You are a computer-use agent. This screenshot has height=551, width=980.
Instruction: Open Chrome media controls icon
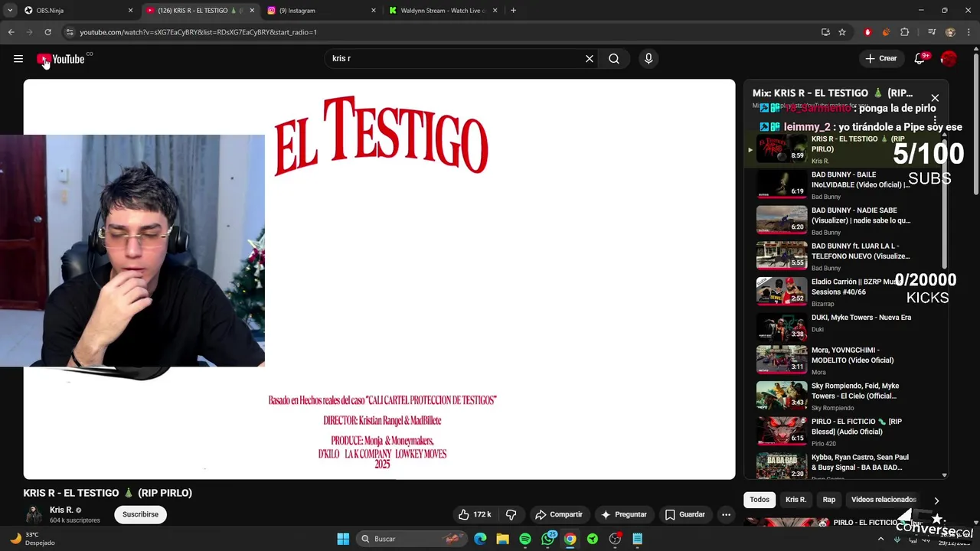click(x=932, y=32)
